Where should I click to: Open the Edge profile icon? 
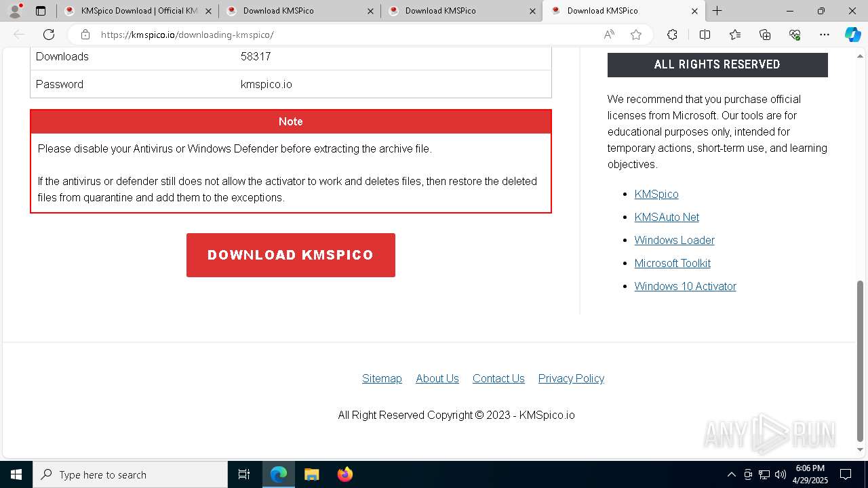coord(15,11)
